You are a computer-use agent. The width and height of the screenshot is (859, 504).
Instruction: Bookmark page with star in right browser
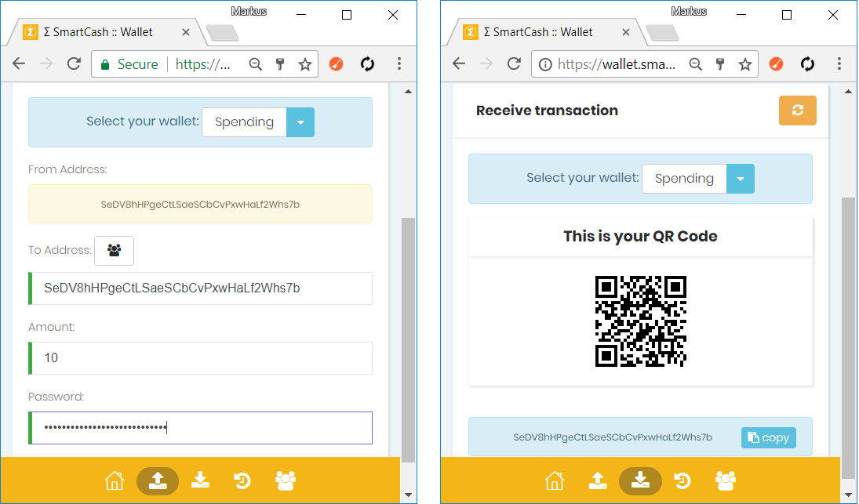coord(745,64)
